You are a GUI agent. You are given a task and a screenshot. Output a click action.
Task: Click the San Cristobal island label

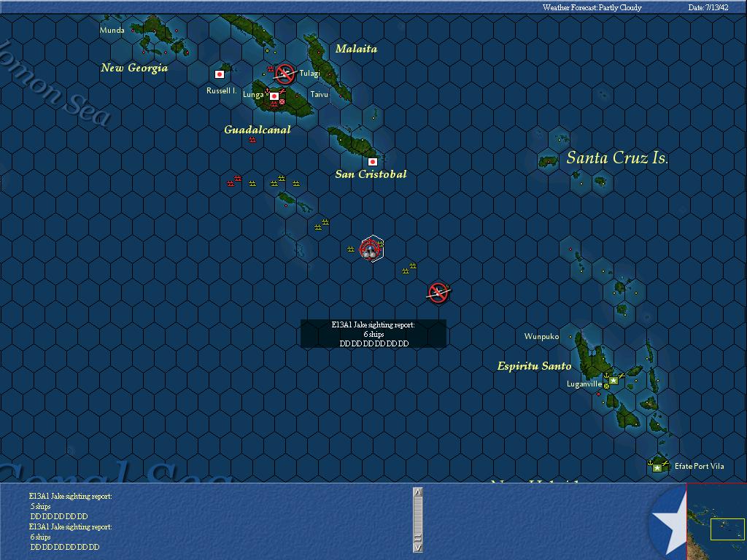(x=371, y=174)
